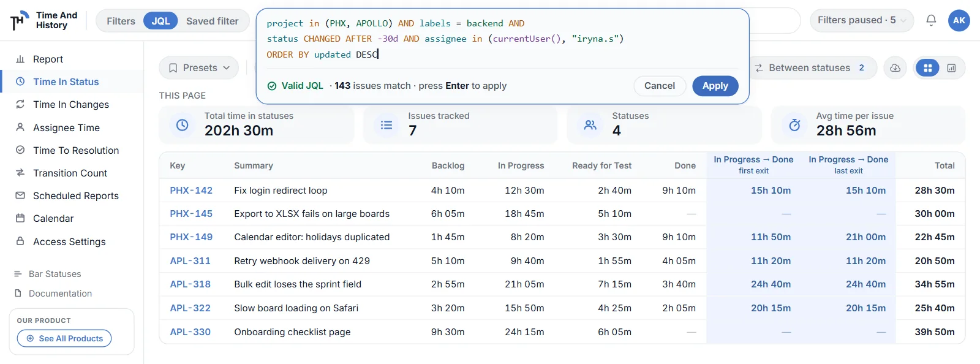980x364 pixels.
Task: Click the Total time clock icon
Action: [183, 125]
